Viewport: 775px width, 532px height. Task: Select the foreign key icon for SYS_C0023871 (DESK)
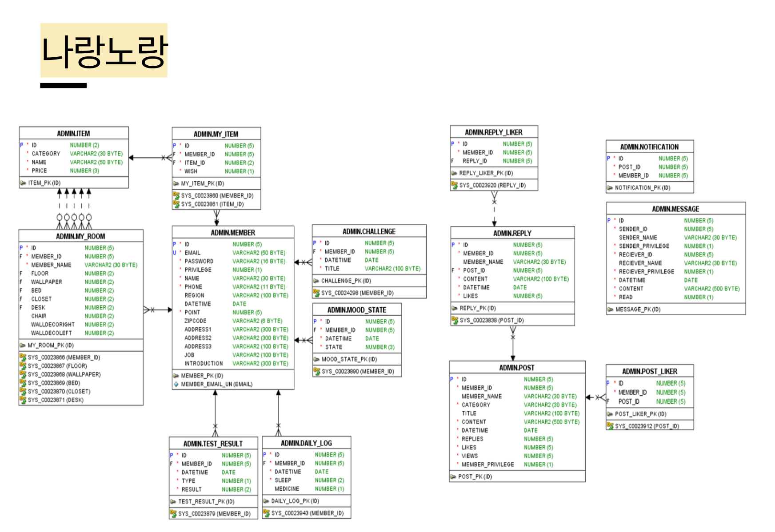click(x=23, y=400)
